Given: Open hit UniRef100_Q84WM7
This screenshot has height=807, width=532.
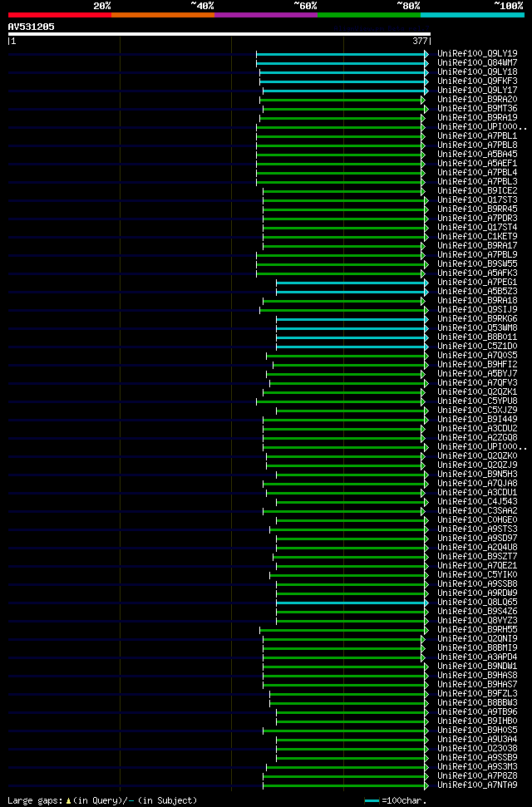Looking at the screenshot, I should 477,63.
